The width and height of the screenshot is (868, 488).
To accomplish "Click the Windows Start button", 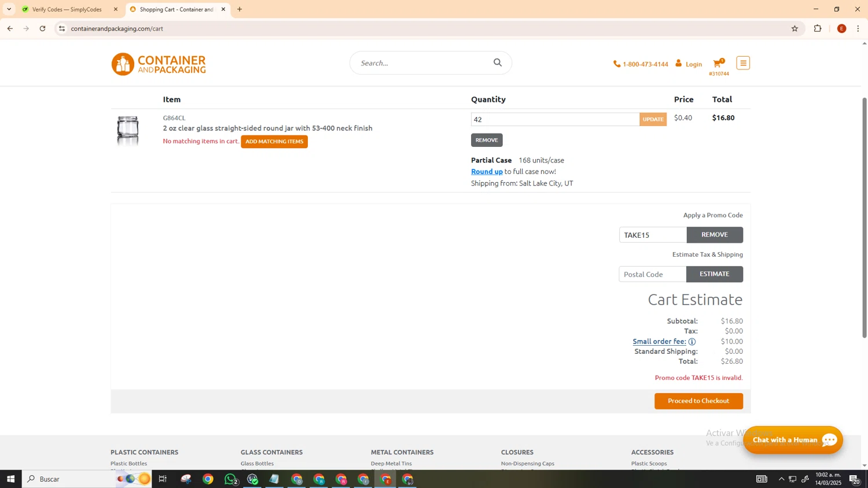I will [10, 479].
